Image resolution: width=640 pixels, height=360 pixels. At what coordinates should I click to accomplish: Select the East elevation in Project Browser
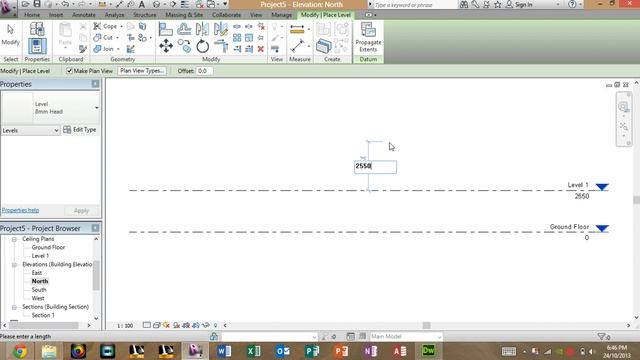tap(37, 273)
